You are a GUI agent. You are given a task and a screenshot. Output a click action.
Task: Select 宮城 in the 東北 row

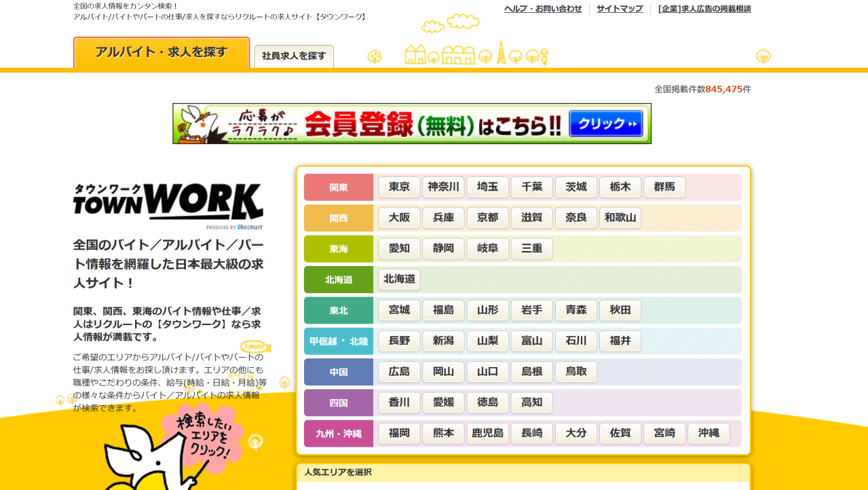point(399,310)
